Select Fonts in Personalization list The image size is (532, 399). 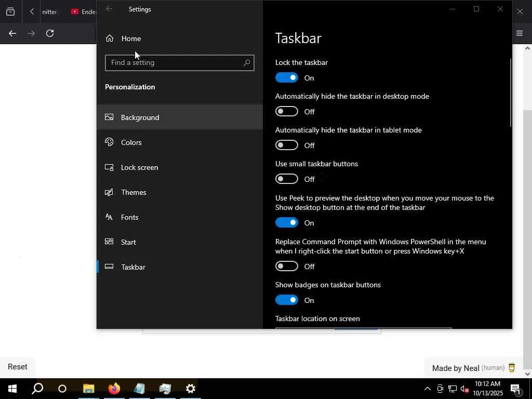[180, 217]
